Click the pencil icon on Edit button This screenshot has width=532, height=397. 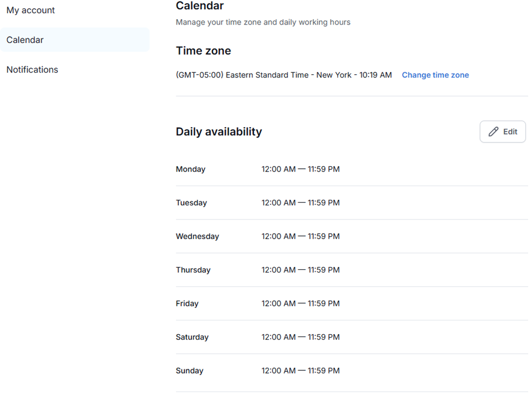[x=493, y=132]
